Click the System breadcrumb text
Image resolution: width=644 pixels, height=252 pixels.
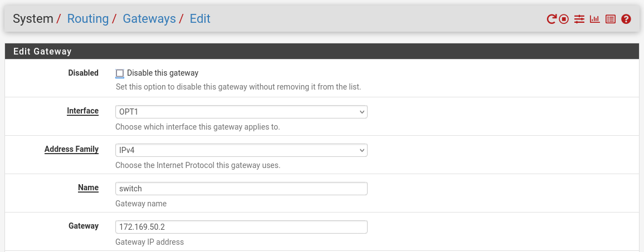(x=33, y=19)
